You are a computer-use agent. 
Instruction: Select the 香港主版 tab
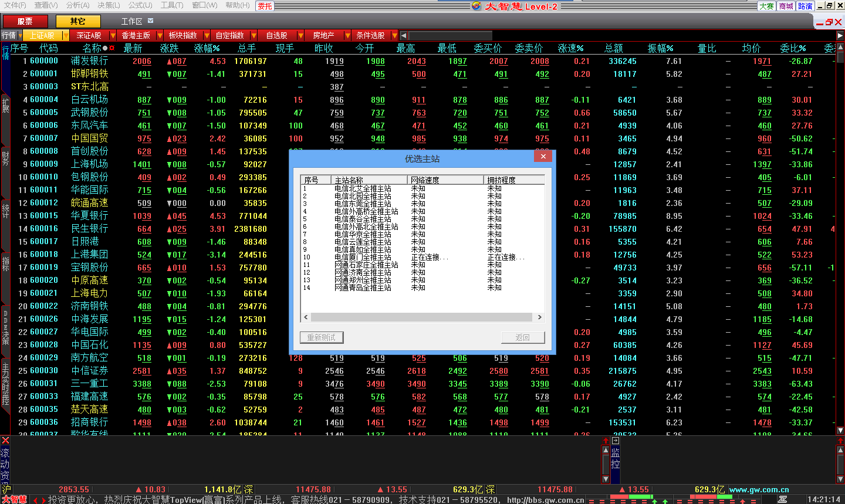coord(136,36)
